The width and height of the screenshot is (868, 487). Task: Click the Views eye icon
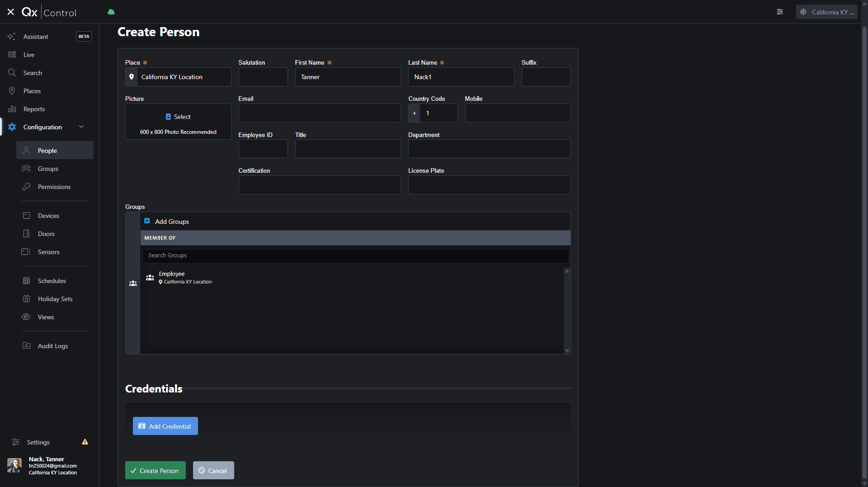[26, 317]
